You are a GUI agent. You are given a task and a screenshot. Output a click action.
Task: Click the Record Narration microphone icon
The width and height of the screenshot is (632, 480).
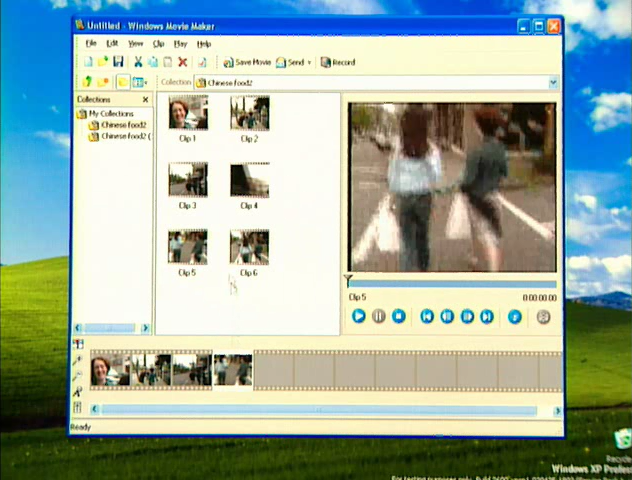click(77, 392)
